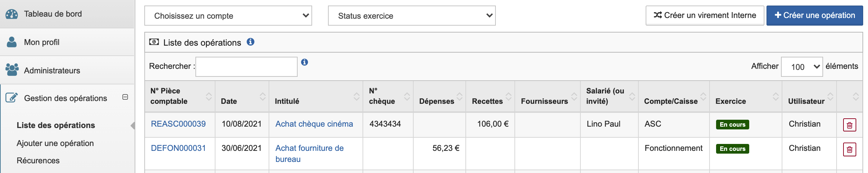This screenshot has height=173, width=868.
Task: Collapse the Gestion des opérations menu
Action: (125, 97)
